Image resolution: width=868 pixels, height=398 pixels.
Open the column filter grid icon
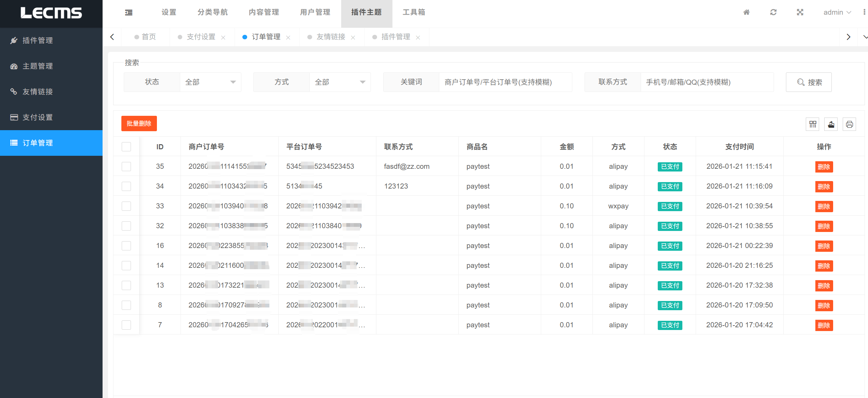click(812, 124)
